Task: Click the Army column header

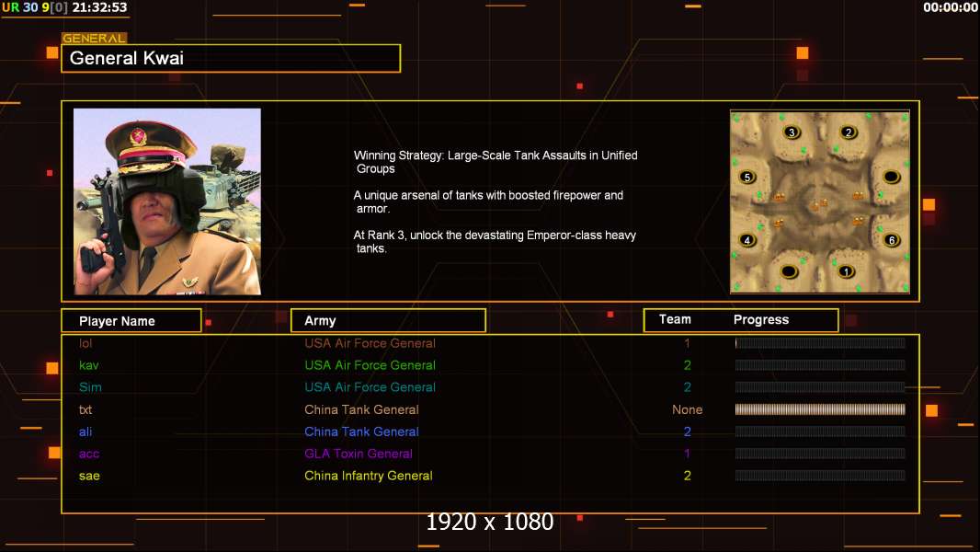Action: 388,321
